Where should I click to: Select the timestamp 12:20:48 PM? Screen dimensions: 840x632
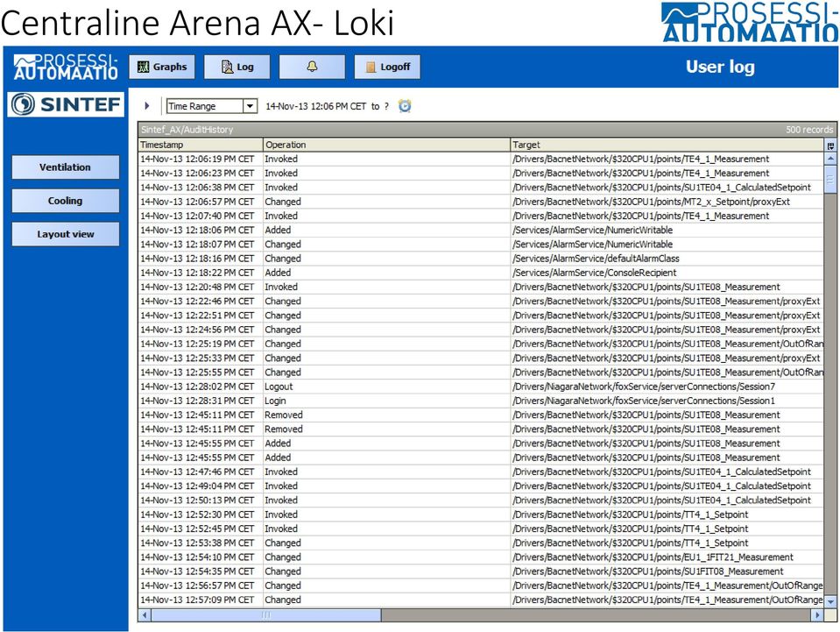tap(197, 287)
